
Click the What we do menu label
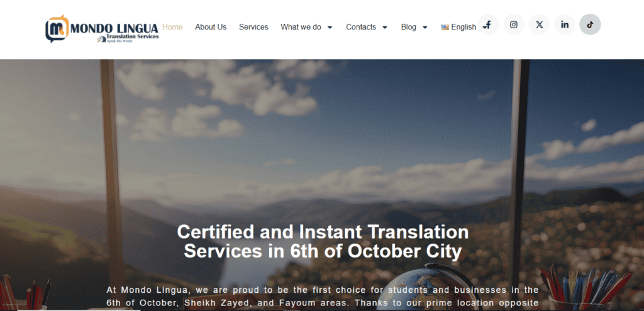coord(301,27)
